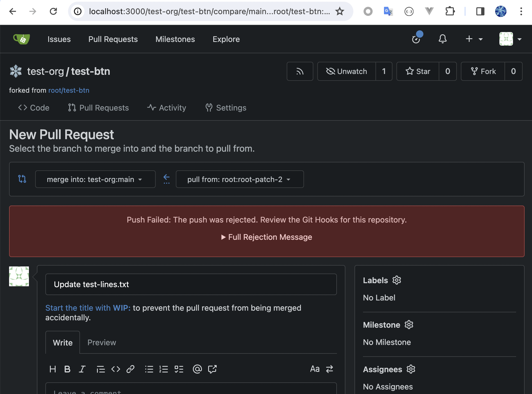This screenshot has width=532, height=394.
Task: Fork the test-btn repository
Action: tap(483, 71)
